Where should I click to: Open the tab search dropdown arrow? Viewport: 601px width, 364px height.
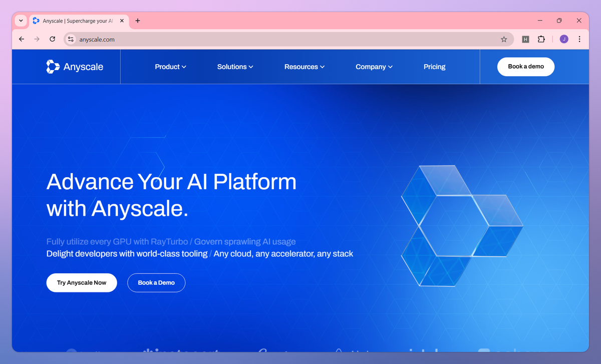tap(21, 21)
